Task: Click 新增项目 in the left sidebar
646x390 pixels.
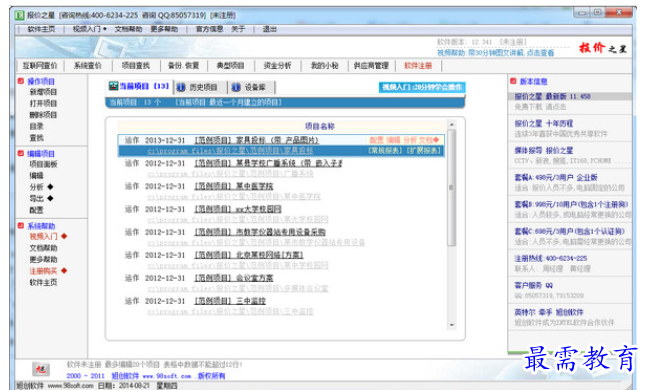Action: (43, 92)
